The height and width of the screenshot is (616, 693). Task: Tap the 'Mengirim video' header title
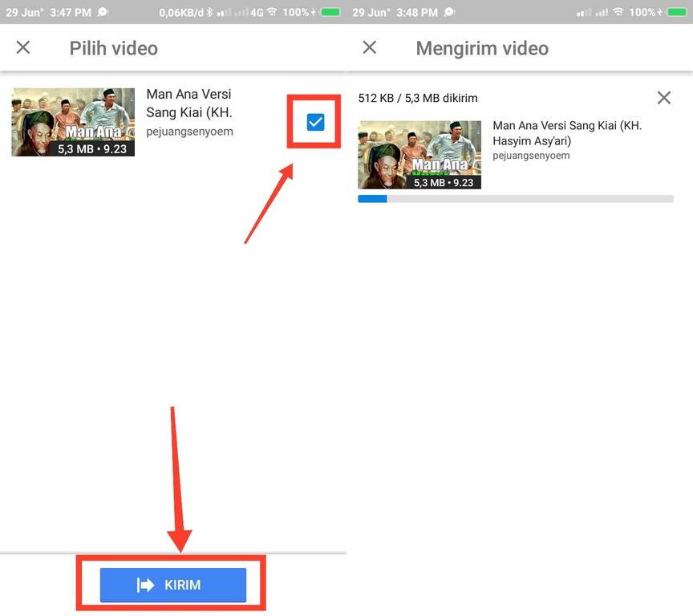482,48
